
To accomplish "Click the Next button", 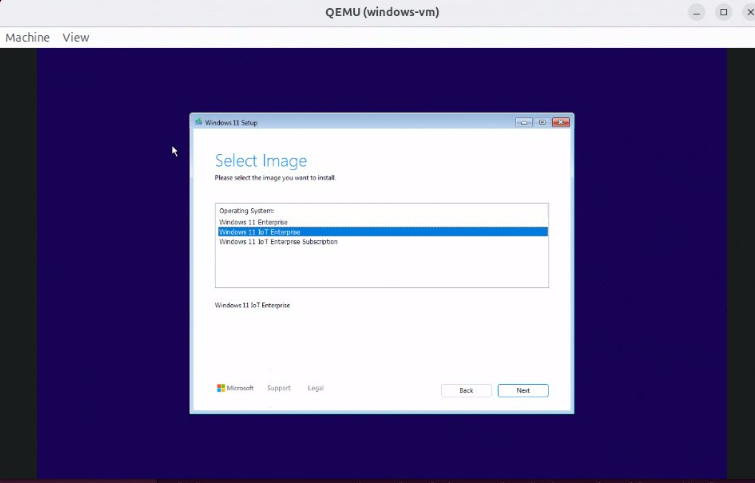I will coord(523,391).
